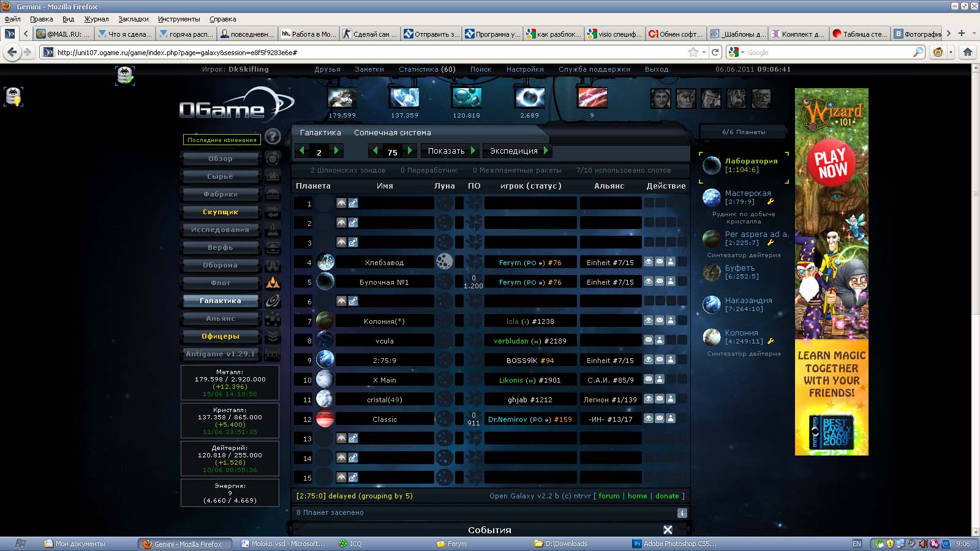Decrease the galaxy number with the left arrow
This screenshot has width=980, height=551.
301,151
